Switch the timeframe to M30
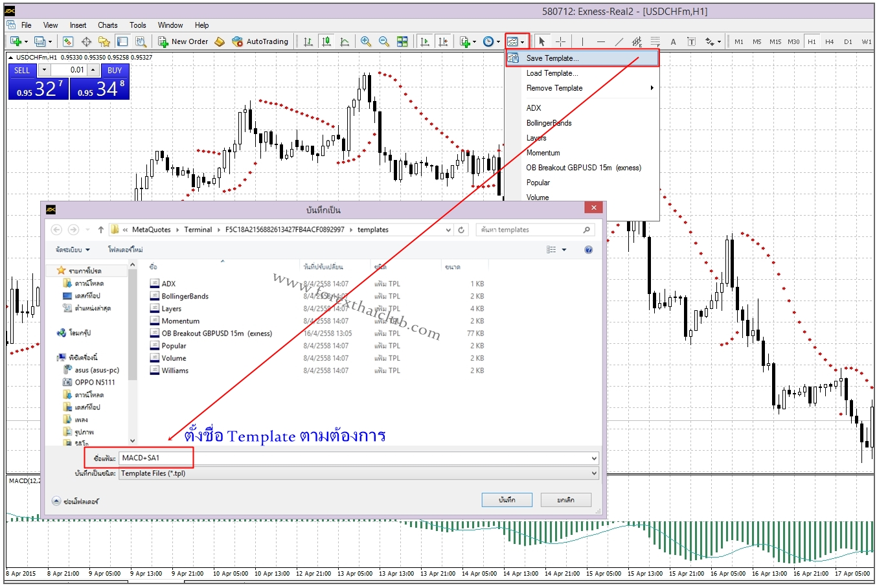 coord(793,41)
